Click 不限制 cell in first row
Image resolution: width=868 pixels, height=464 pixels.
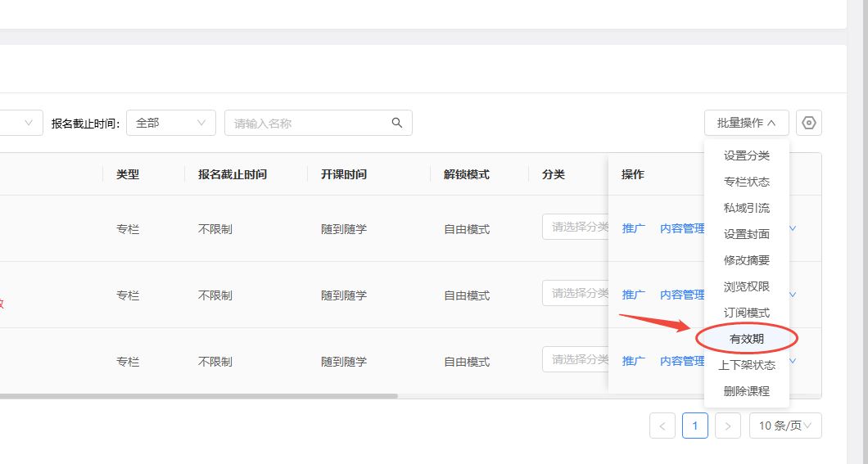click(x=215, y=229)
